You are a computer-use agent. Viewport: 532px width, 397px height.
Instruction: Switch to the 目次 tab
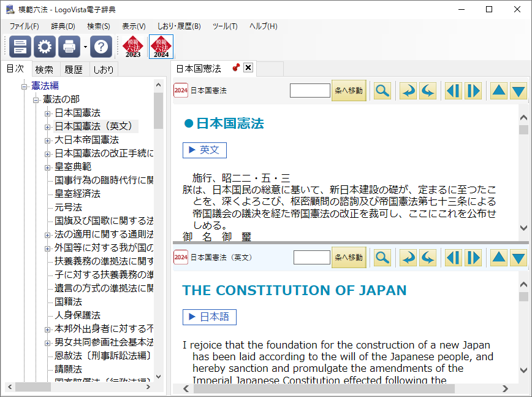click(15, 69)
